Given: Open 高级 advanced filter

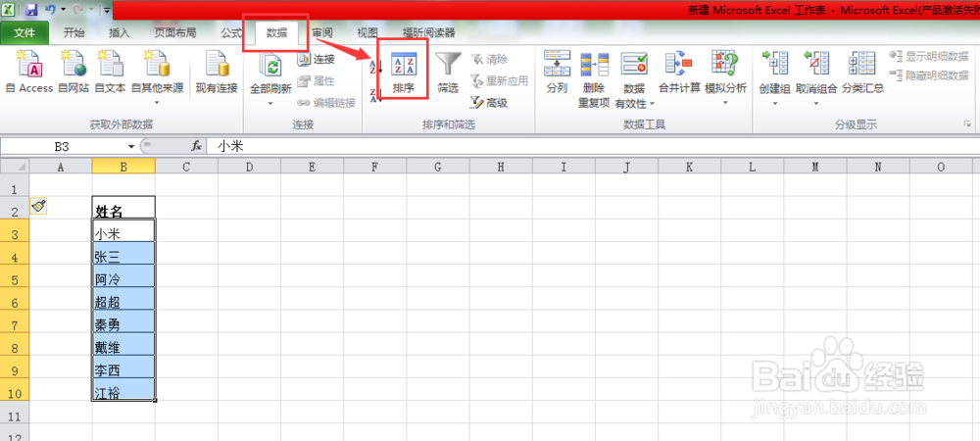Looking at the screenshot, I should tap(489, 103).
